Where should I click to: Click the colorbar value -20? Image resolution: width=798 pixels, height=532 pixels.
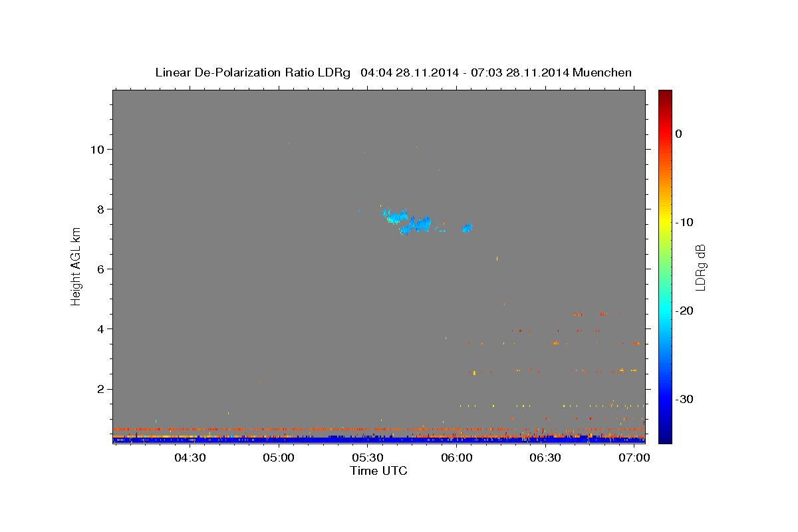(x=684, y=311)
